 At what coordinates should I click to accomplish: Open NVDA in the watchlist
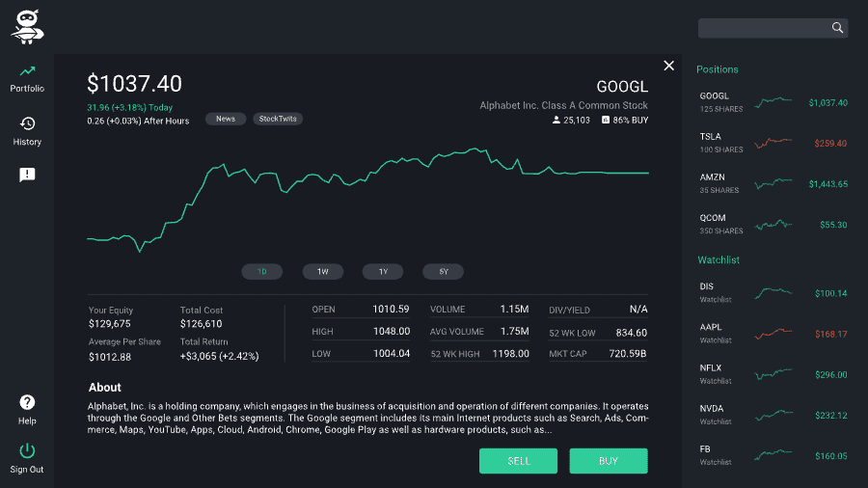(x=773, y=415)
